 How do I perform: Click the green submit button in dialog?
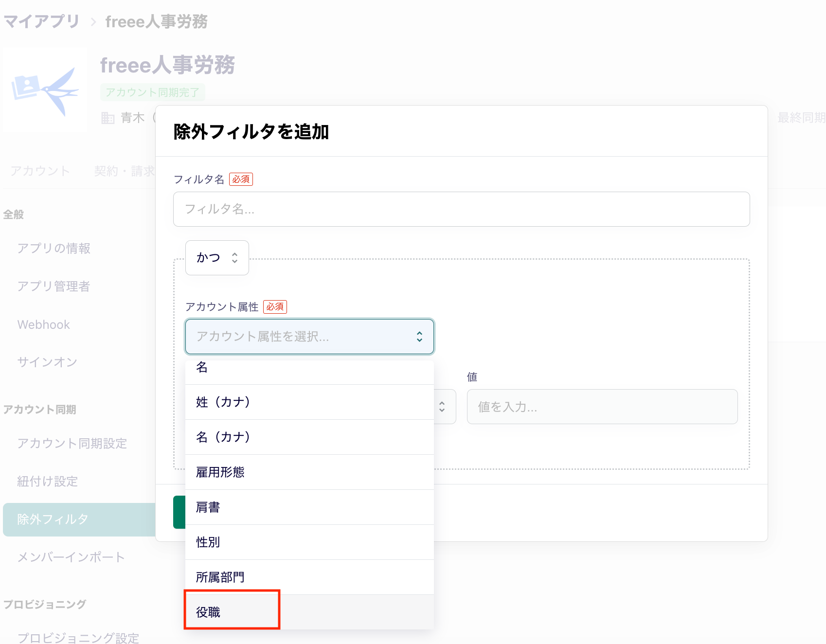click(179, 512)
